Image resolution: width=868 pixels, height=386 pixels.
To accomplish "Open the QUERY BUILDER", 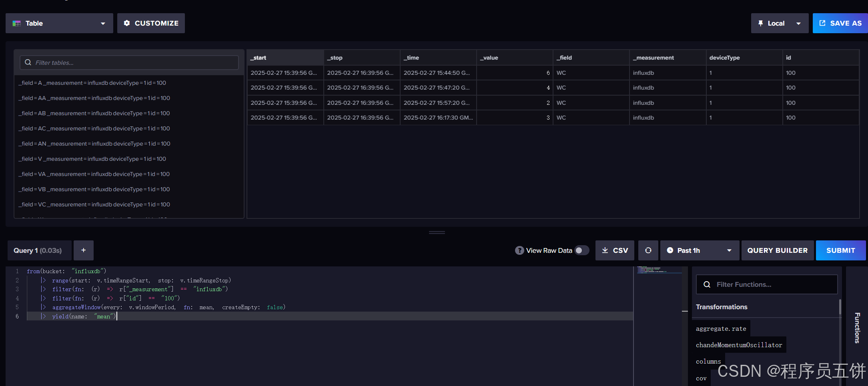I will pyautogui.click(x=777, y=250).
